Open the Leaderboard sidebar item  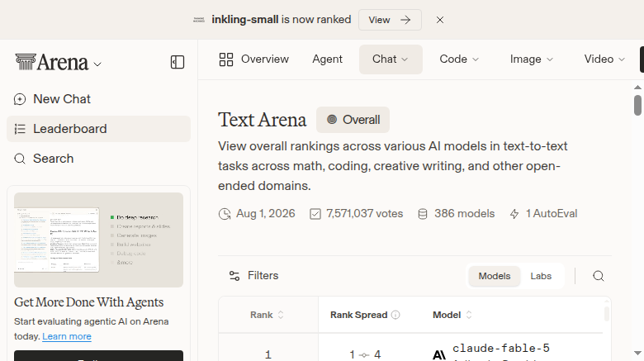click(x=98, y=129)
